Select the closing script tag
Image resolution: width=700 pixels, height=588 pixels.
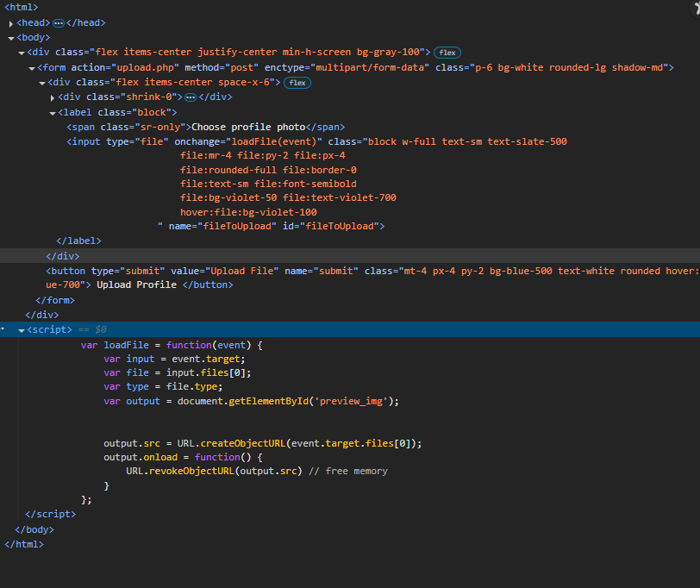click(51, 514)
